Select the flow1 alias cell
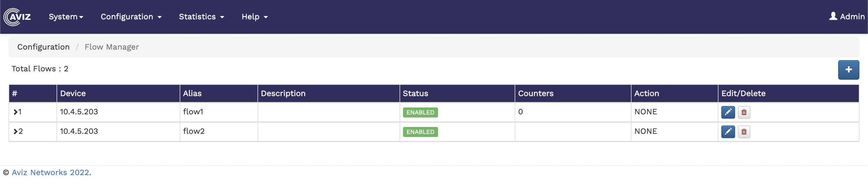The width and height of the screenshot is (868, 196). point(193,112)
